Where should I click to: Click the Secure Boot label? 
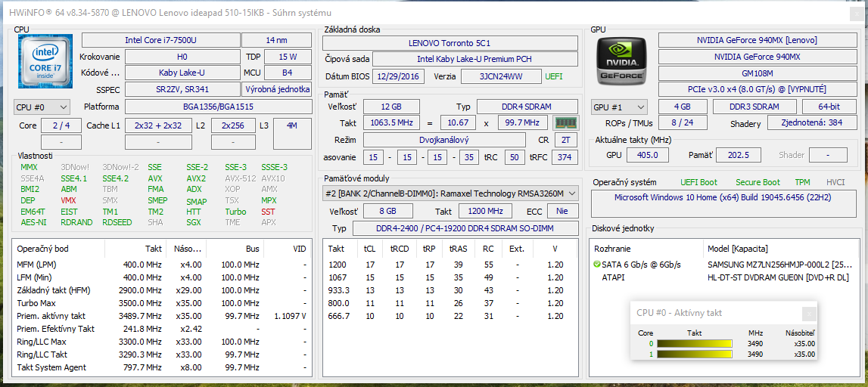(x=758, y=182)
